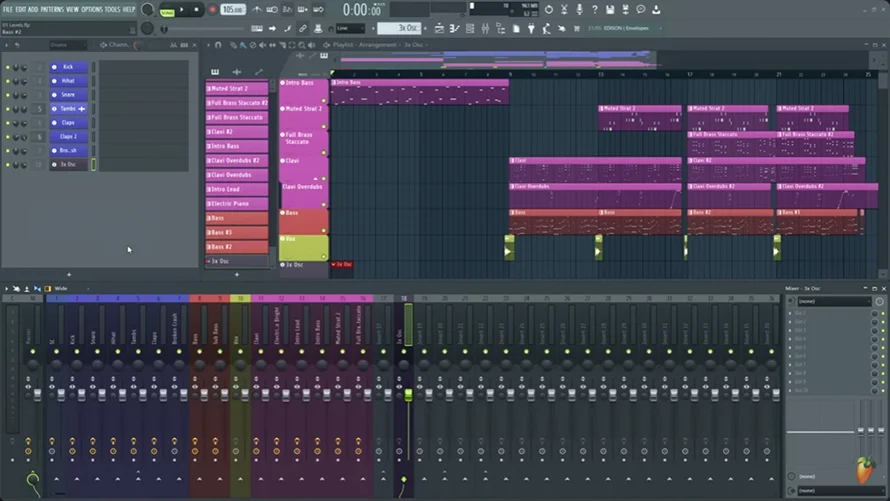Image resolution: width=890 pixels, height=501 pixels.
Task: Mute the Intro Bass playlist track
Action: pyautogui.click(x=283, y=83)
